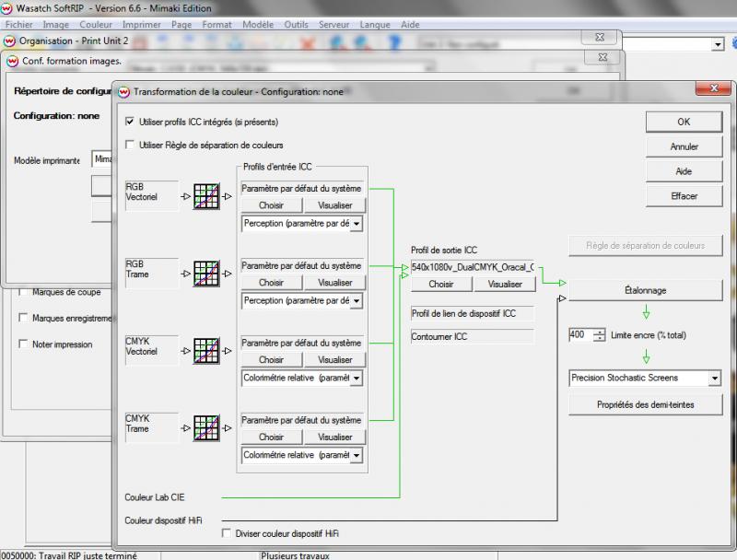This screenshot has height=560, width=737.
Task: Open the Outils menu
Action: (x=296, y=25)
